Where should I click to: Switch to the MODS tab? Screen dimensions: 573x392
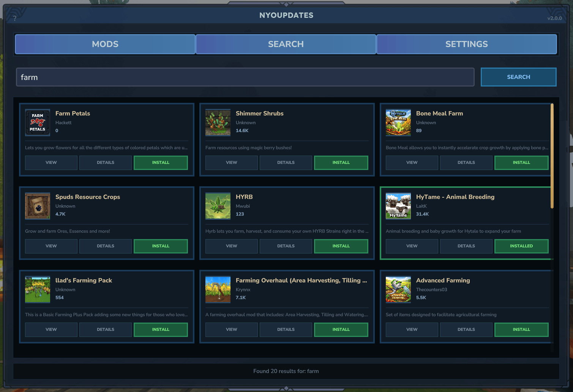point(105,44)
